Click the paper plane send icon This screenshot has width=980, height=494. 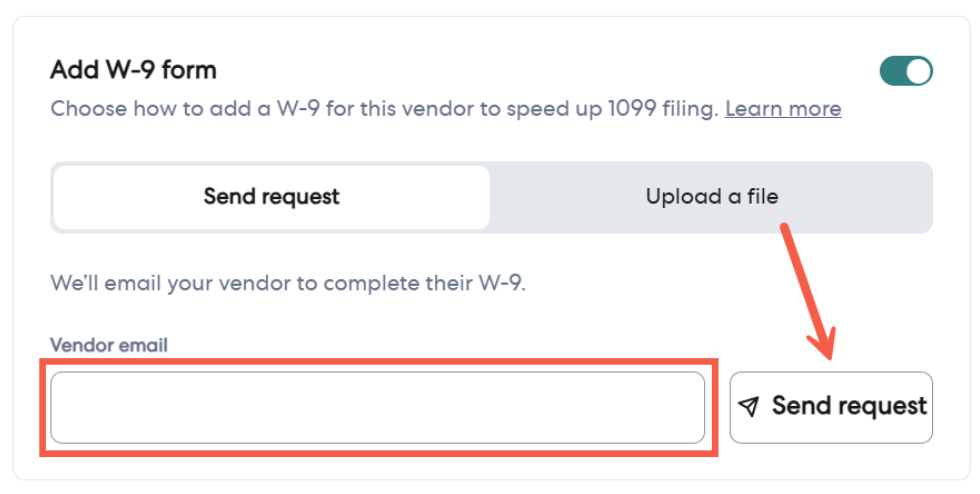pyautogui.click(x=748, y=406)
